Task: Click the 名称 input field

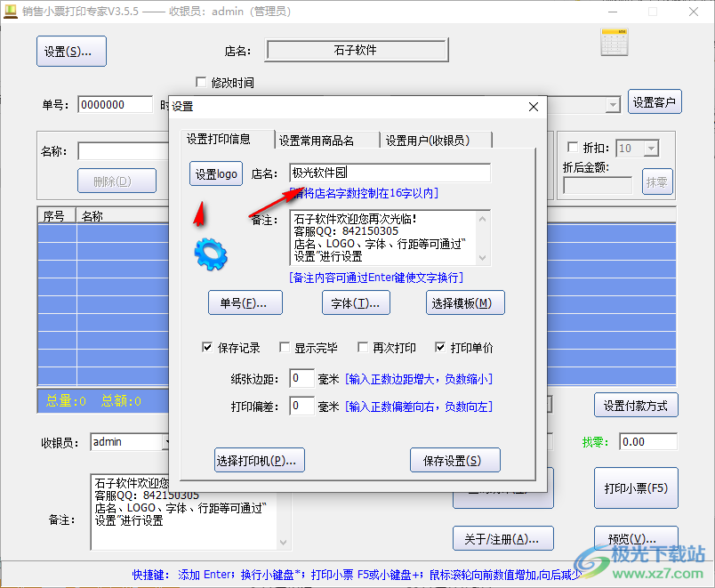Action: coord(124,151)
